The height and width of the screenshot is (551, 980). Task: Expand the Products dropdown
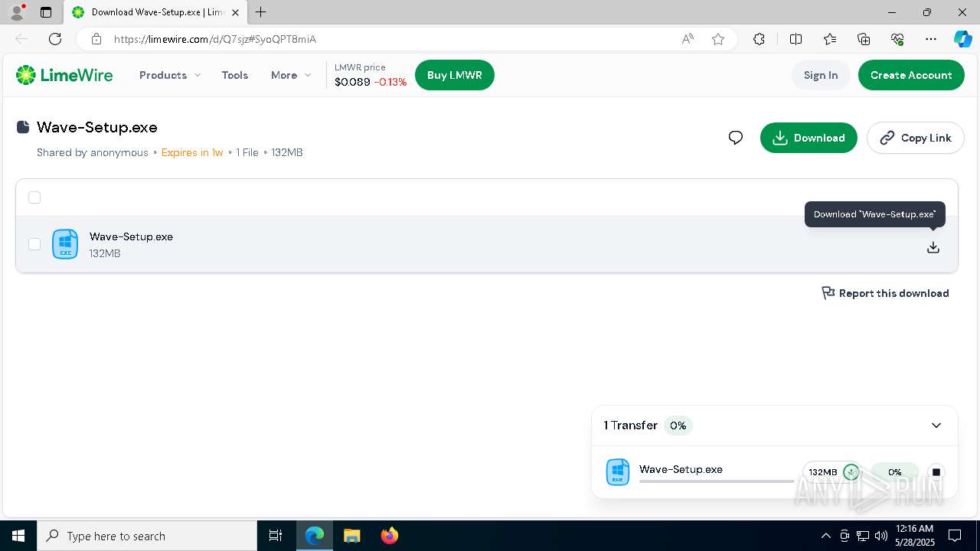pyautogui.click(x=170, y=75)
